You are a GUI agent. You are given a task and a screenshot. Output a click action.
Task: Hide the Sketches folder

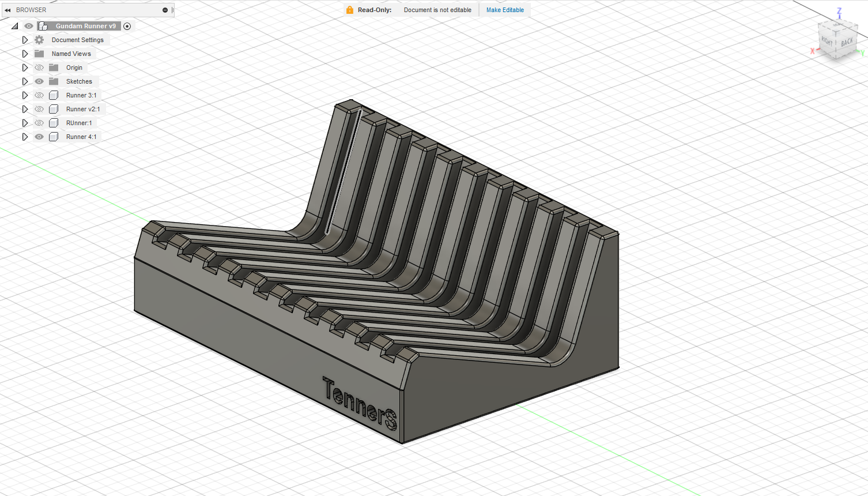(x=39, y=81)
